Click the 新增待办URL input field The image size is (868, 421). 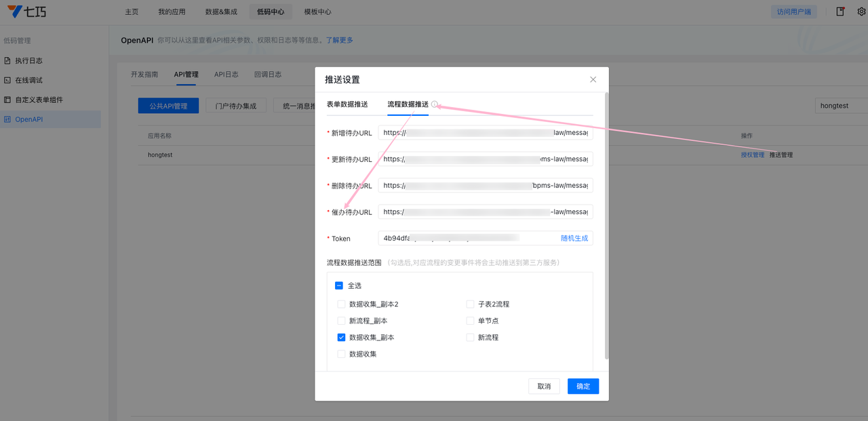485,133
